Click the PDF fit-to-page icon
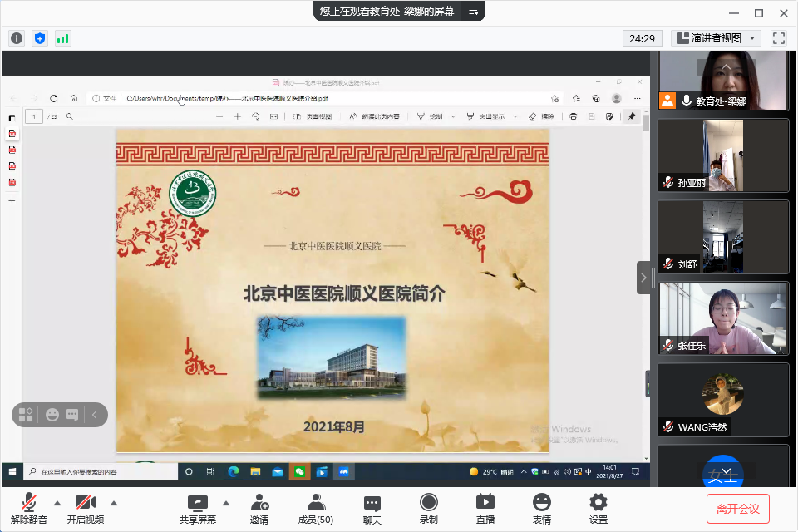The height and width of the screenshot is (532, 798). point(273,116)
